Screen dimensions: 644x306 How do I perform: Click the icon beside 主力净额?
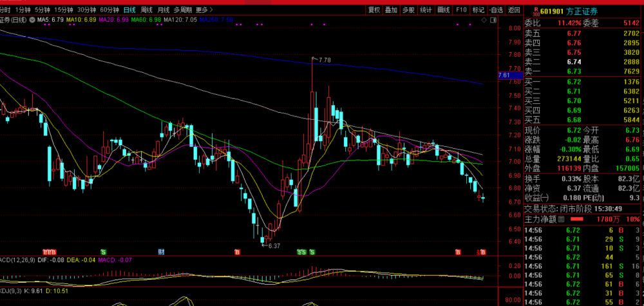pyautogui.click(x=561, y=220)
